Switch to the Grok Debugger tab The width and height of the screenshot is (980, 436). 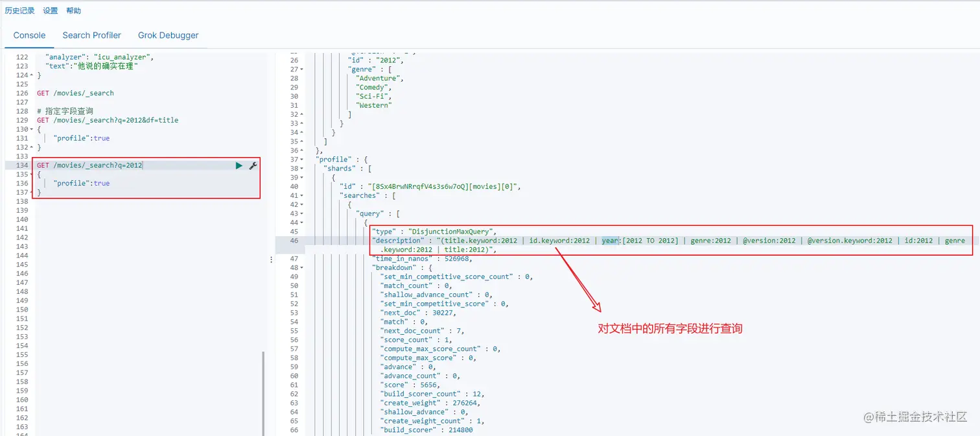point(169,35)
